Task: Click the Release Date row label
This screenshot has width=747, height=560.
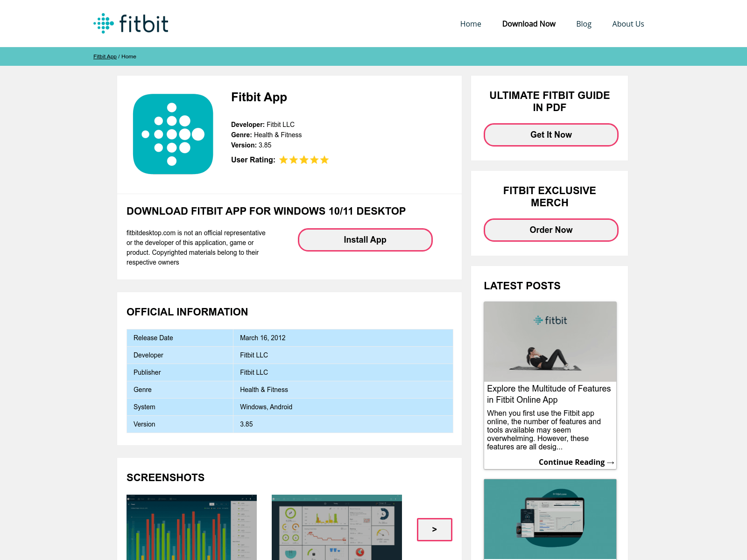Action: [153, 338]
